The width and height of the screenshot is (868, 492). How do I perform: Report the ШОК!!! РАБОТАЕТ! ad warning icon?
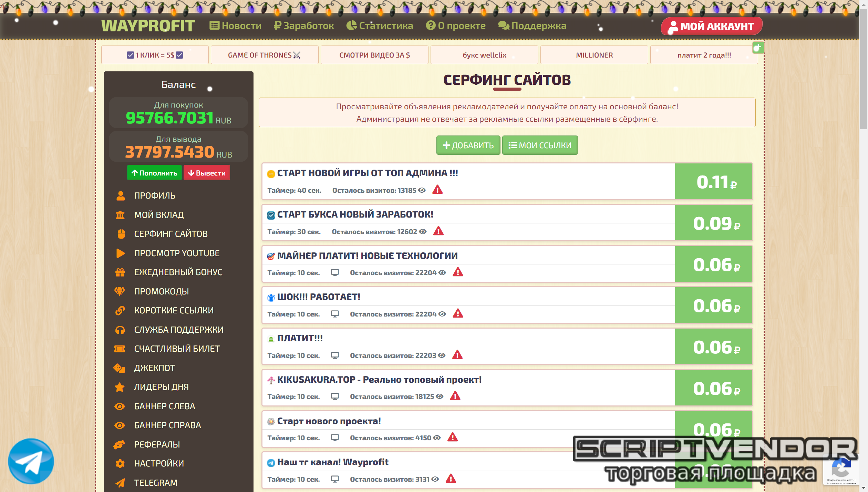pyautogui.click(x=458, y=313)
